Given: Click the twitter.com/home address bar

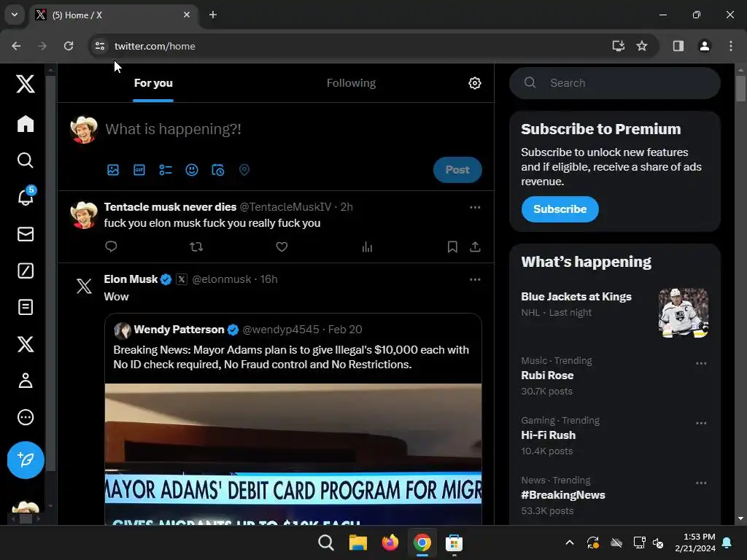Looking at the screenshot, I should pos(155,46).
